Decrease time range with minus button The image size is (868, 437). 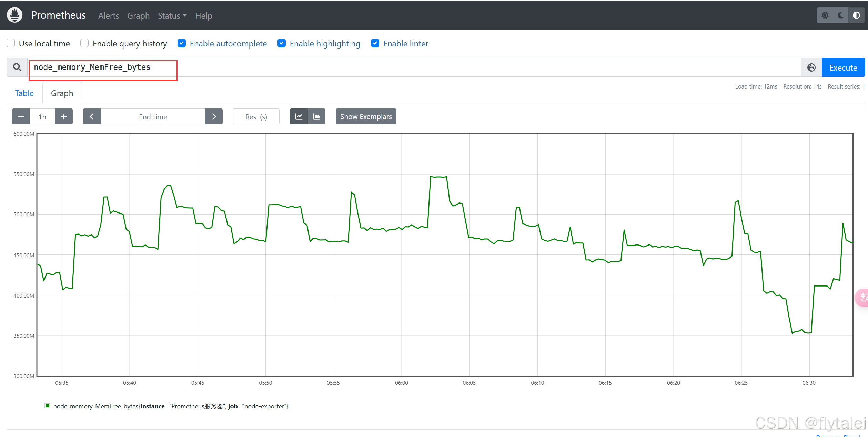point(21,117)
